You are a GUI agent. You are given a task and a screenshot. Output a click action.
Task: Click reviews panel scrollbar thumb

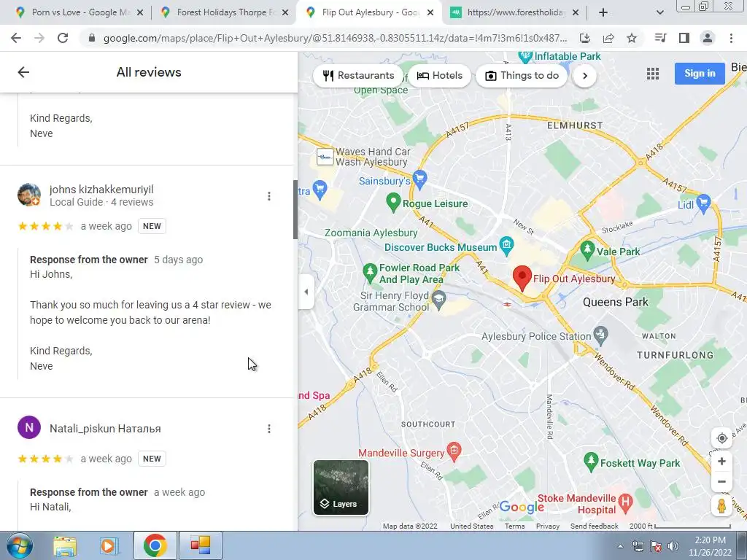(x=295, y=209)
